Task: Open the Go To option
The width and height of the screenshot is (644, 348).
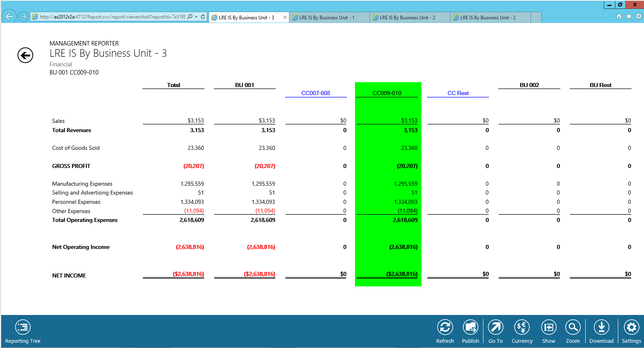Action: coord(495,327)
